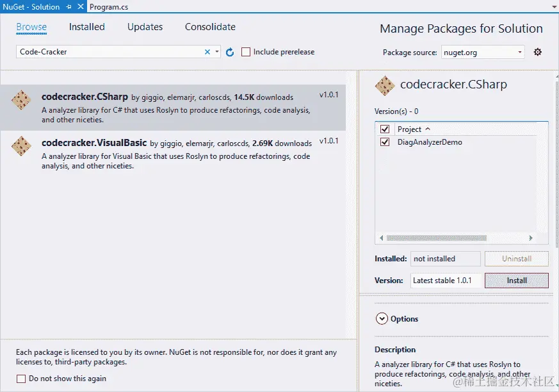Expand the Options section chevron
Screen dimensions: 559x392
pos(382,318)
